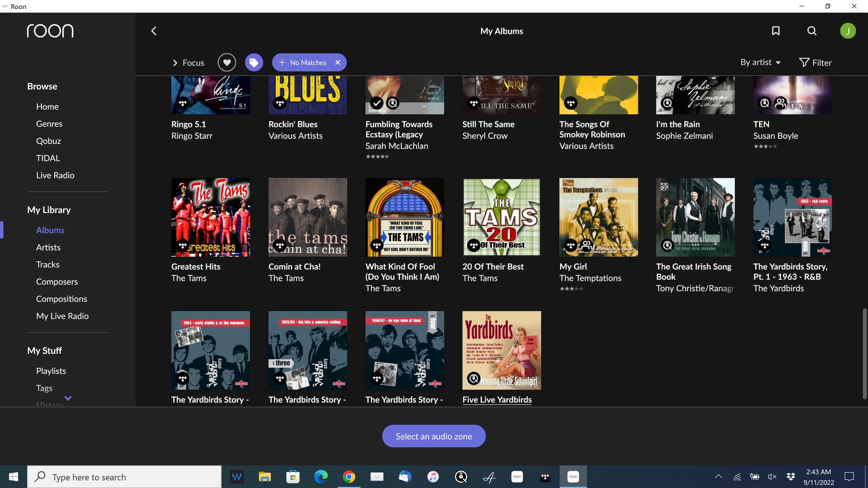
Task: Open search with the magnifier icon
Action: [812, 31]
